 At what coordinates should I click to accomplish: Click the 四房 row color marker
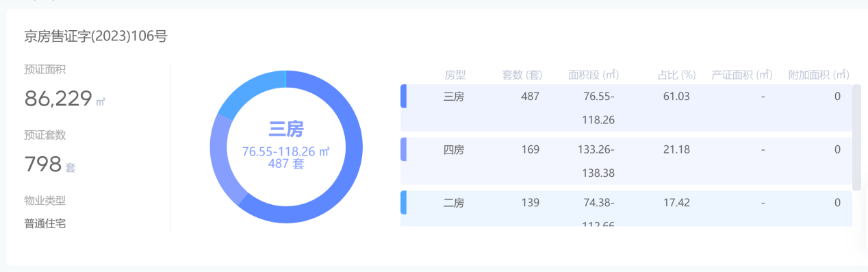pyautogui.click(x=403, y=149)
